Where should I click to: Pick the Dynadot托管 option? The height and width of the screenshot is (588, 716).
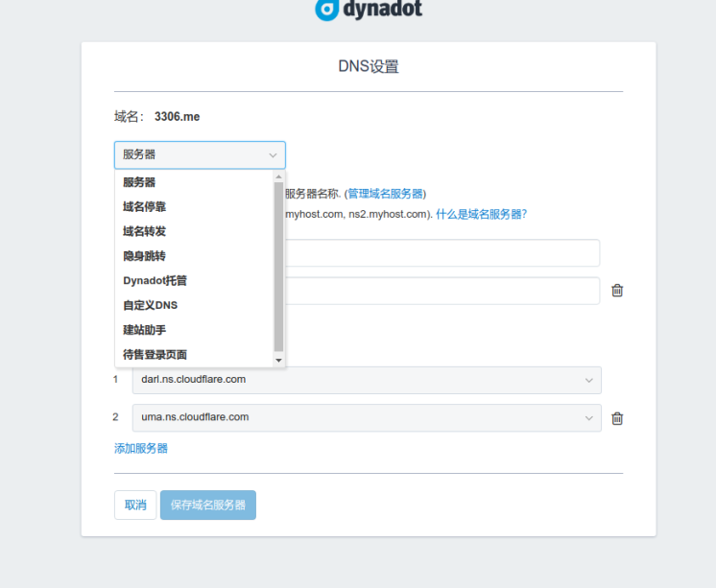(155, 281)
